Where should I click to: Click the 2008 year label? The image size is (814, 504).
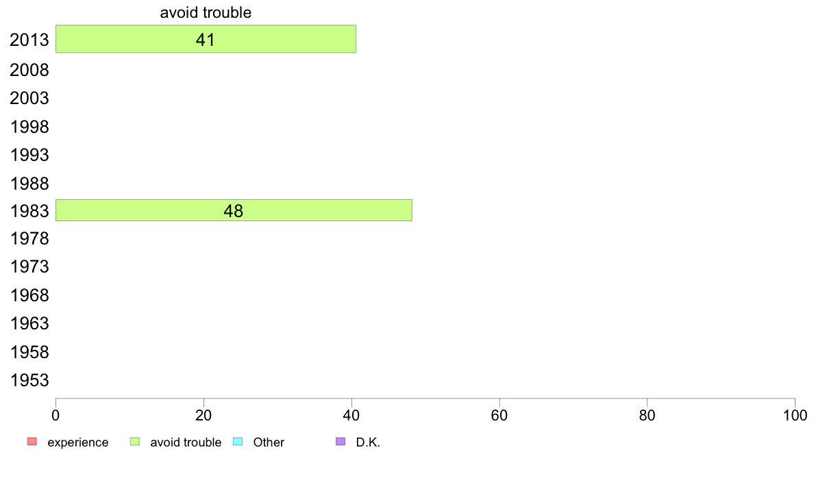(29, 70)
